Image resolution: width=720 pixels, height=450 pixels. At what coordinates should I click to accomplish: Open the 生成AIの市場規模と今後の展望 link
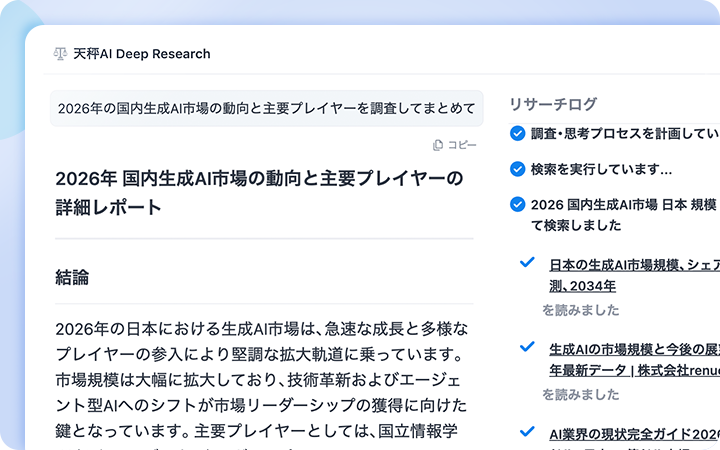(635, 360)
